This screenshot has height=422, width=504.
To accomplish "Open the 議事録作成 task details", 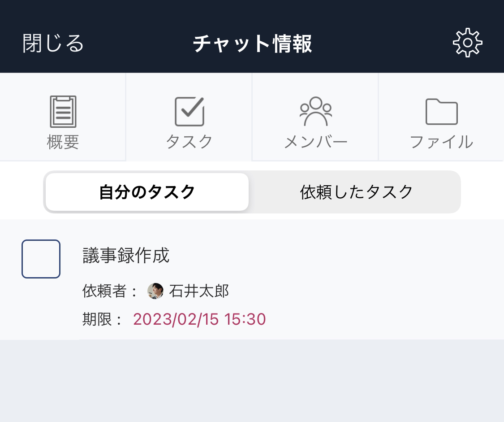I will click(126, 256).
